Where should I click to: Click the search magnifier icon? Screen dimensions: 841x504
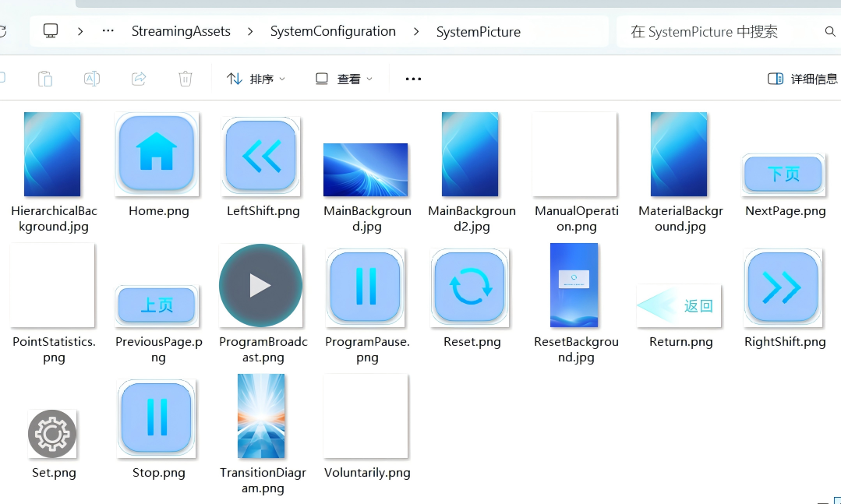[x=829, y=32]
